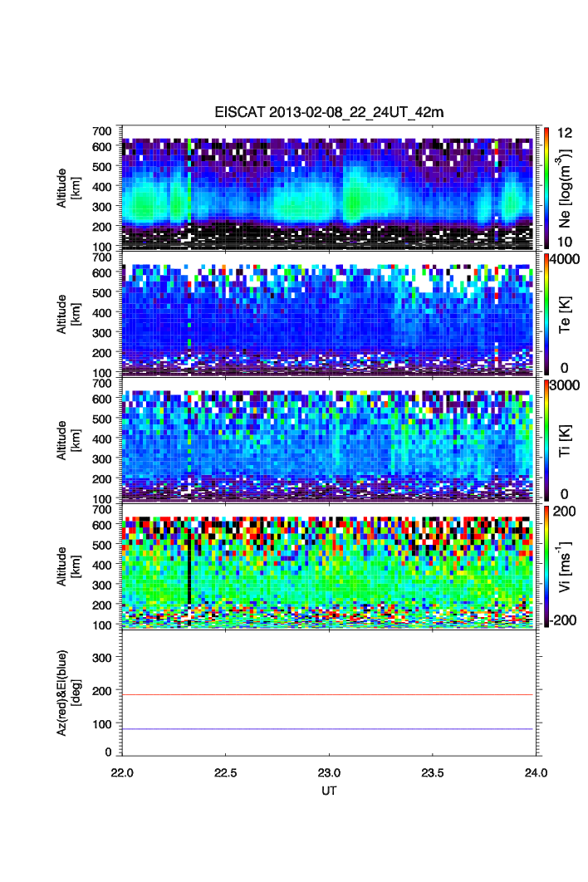This screenshot has width=588, height=882.
Task: Click the 4000 maximum on the Te scale
Action: coord(565,259)
